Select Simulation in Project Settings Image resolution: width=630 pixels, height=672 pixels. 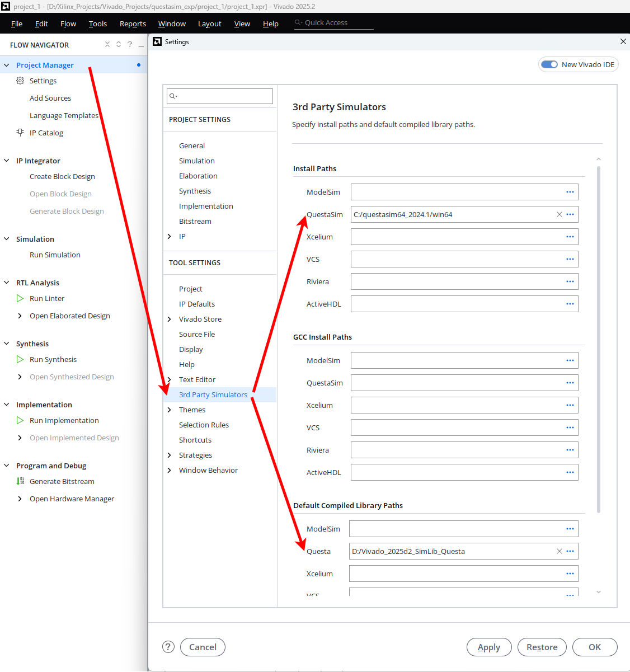click(x=197, y=161)
